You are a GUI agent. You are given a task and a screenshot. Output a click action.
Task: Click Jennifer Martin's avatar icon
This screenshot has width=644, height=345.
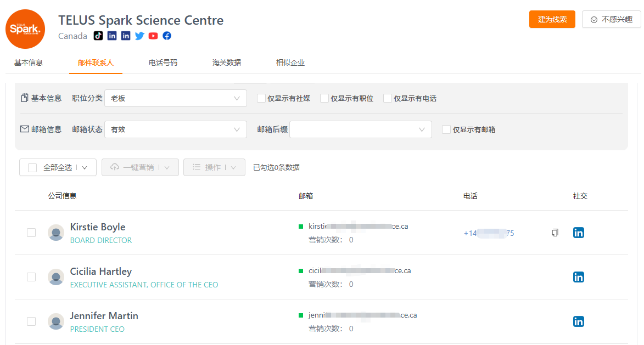tap(56, 321)
